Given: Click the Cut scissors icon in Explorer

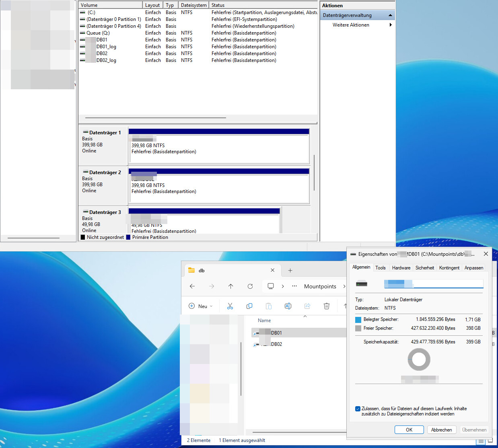Looking at the screenshot, I should 230,306.
